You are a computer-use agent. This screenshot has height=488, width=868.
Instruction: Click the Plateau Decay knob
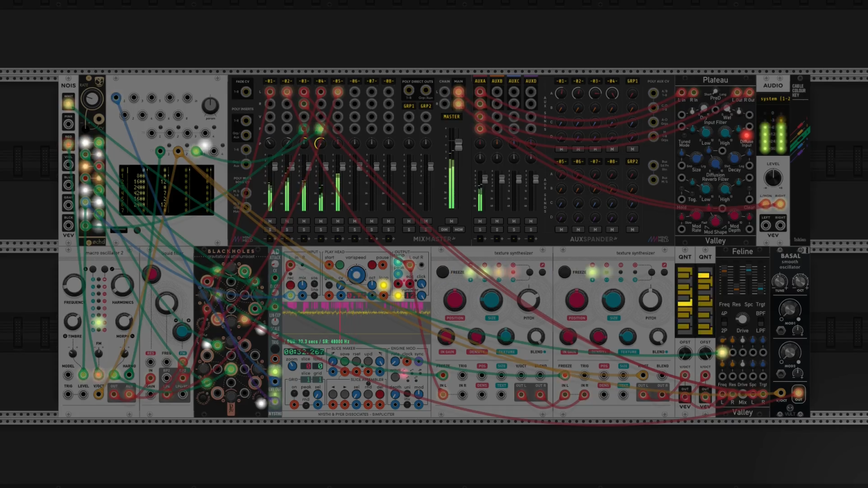[x=734, y=160]
